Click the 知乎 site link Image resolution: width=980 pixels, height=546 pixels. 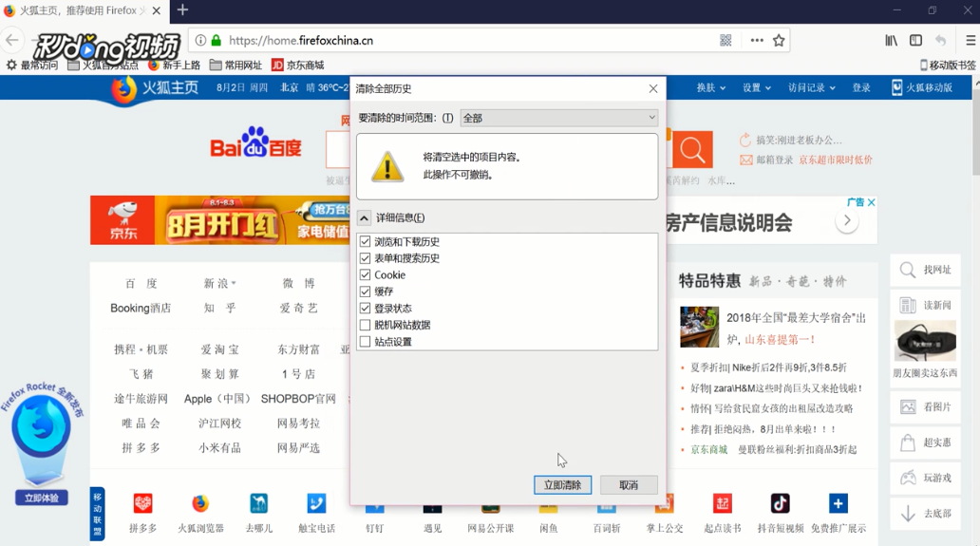pos(219,308)
